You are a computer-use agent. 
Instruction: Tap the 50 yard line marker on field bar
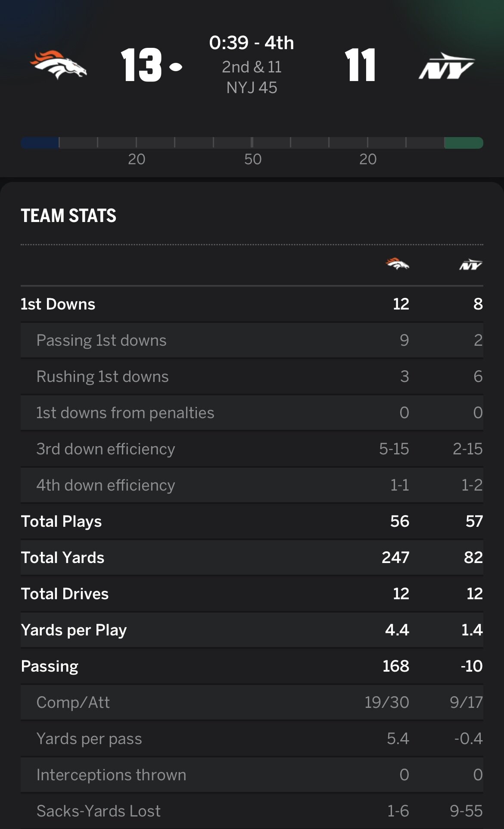tap(252, 159)
